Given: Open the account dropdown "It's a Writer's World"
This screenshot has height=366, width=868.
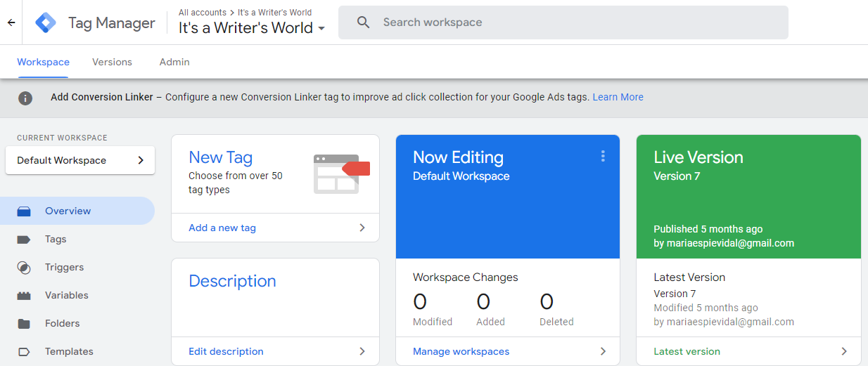Looking at the screenshot, I should point(252,28).
